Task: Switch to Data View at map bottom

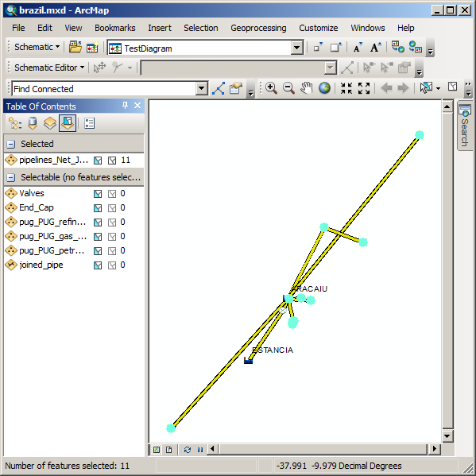Action: point(157,450)
